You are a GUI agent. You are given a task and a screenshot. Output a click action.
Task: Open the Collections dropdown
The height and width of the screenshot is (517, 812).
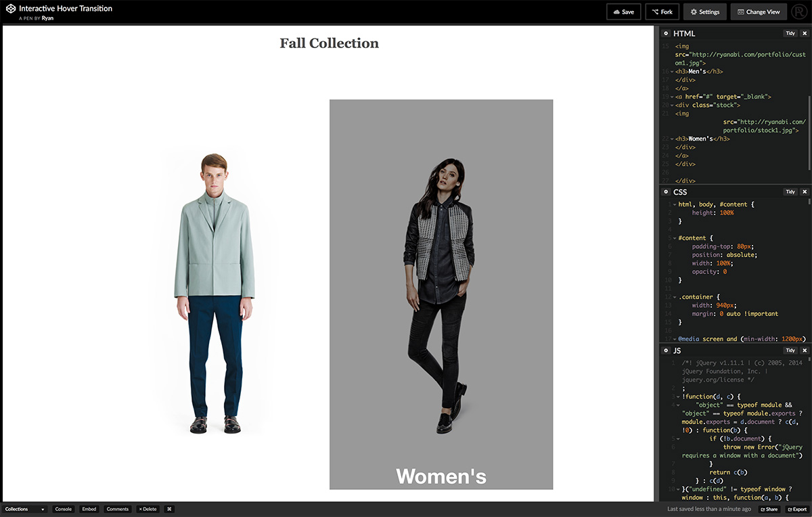pyautogui.click(x=25, y=509)
